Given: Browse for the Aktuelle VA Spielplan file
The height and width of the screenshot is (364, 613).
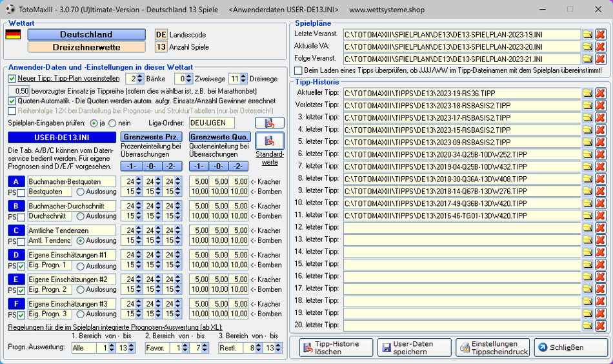Looking at the screenshot, I should pyautogui.click(x=587, y=46).
